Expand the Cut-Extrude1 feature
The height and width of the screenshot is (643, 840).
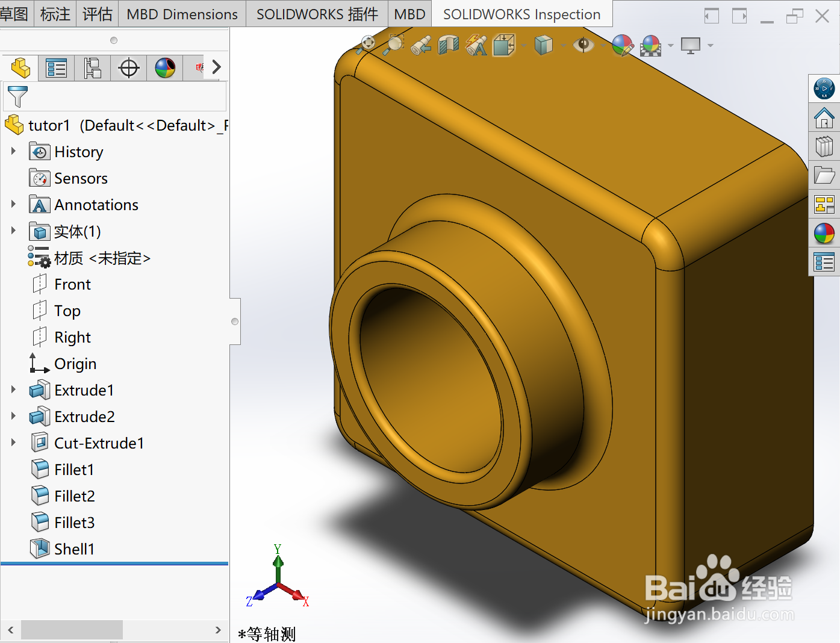click(13, 443)
